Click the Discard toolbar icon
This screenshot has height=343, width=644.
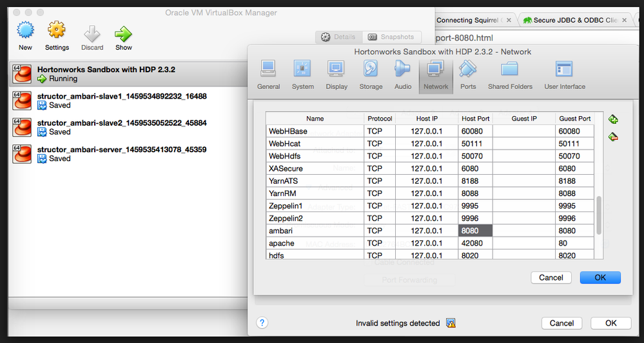92,34
